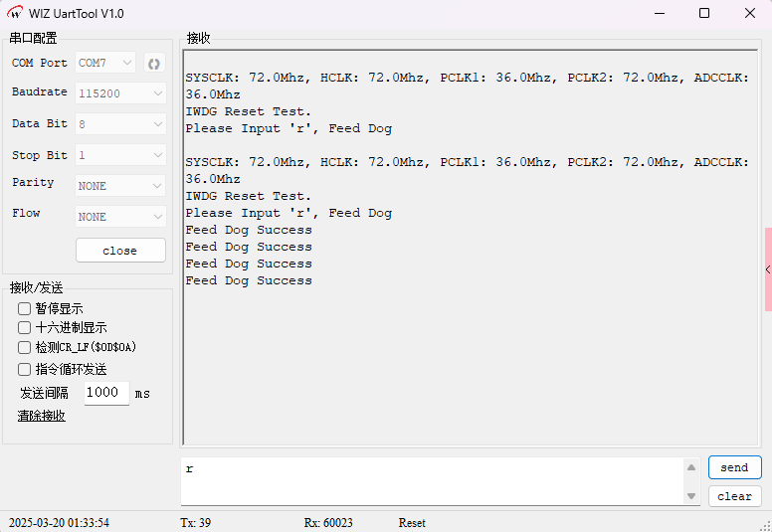Expand the Parity dropdown set to NONE
Screen dimensions: 772x532
(120, 186)
